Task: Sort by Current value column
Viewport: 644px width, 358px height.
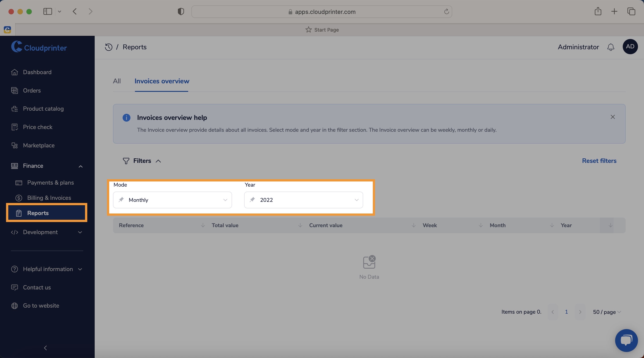Action: click(x=414, y=225)
